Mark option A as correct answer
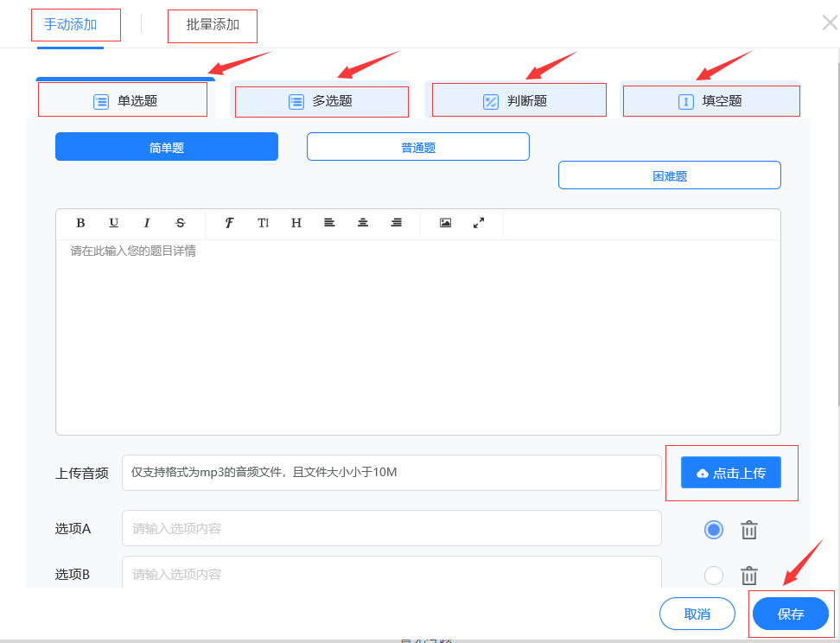This screenshot has width=840, height=643. pyautogui.click(x=714, y=530)
